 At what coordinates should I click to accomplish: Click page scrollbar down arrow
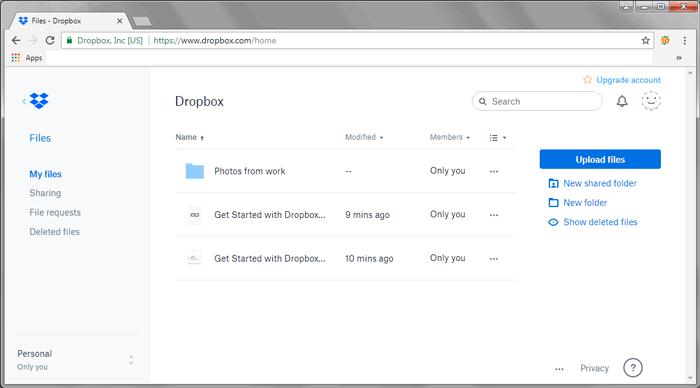coord(690,379)
